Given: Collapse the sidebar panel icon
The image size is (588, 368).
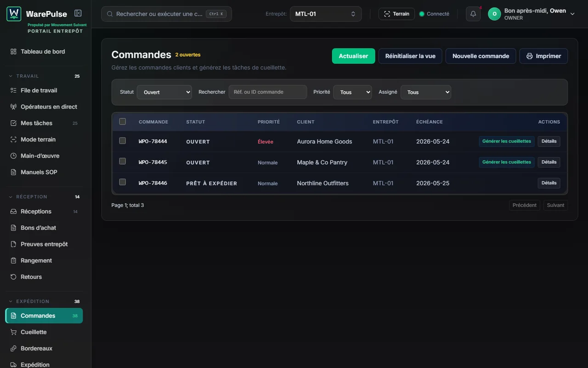Looking at the screenshot, I should pyautogui.click(x=78, y=13).
